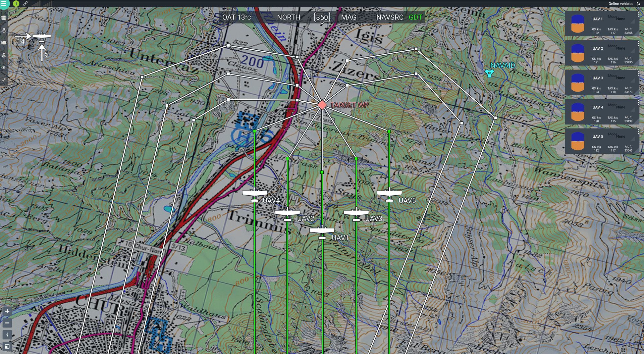This screenshot has height=354, width=644.
Task: Click the database layers icon in sidebar
Action: click(4, 18)
